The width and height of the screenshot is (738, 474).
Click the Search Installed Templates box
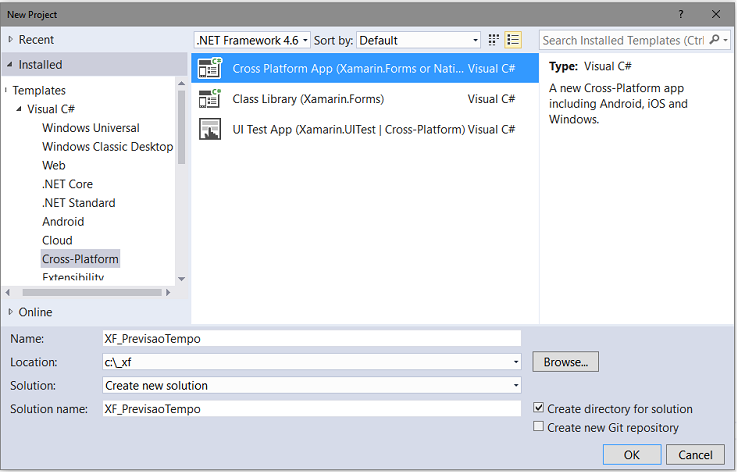click(623, 40)
